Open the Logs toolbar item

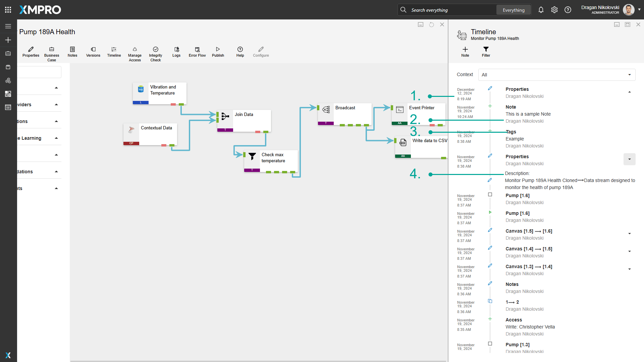click(x=176, y=52)
